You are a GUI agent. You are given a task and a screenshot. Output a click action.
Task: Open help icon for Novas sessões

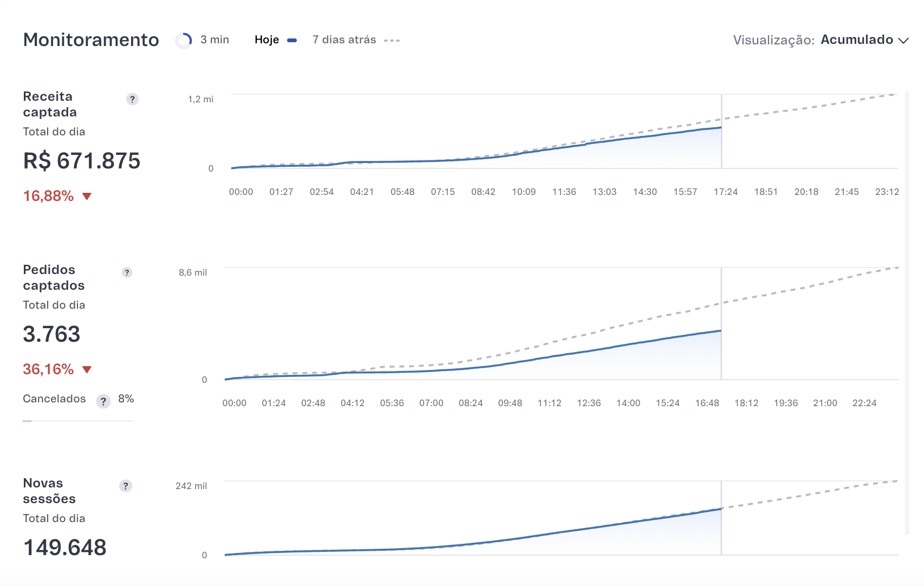[126, 486]
